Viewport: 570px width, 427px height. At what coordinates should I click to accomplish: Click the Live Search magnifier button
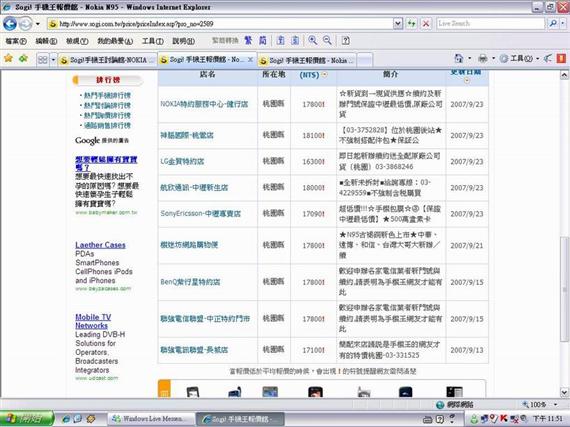pyautogui.click(x=553, y=24)
